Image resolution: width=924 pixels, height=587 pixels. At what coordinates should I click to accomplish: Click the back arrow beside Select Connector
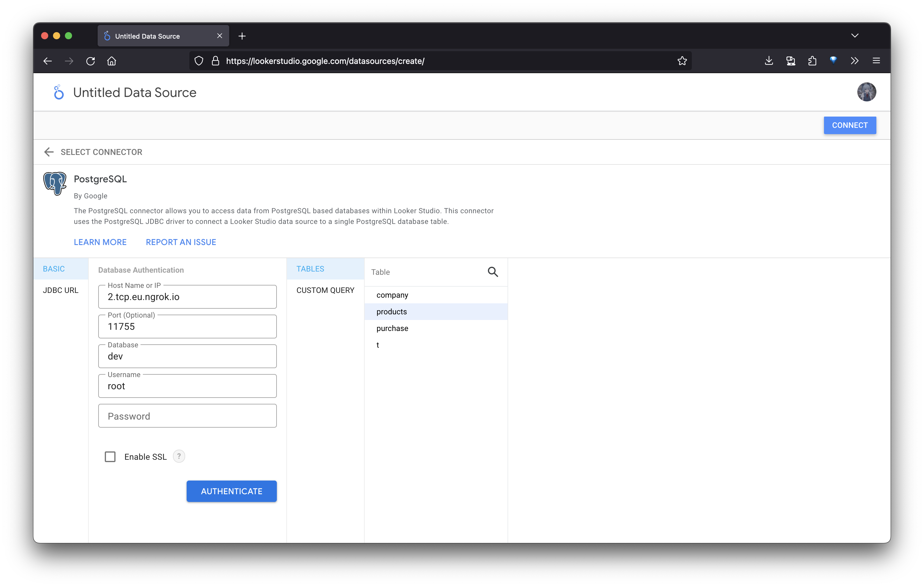[49, 152]
